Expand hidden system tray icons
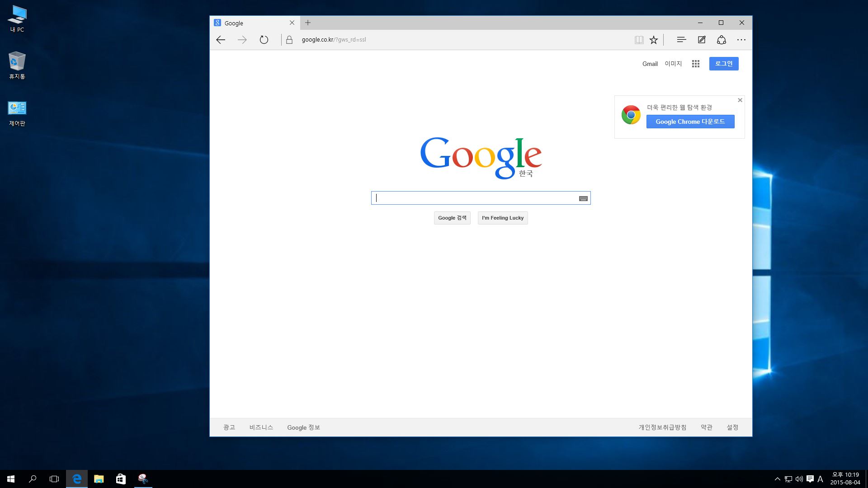This screenshot has width=868, height=488. 778,479
